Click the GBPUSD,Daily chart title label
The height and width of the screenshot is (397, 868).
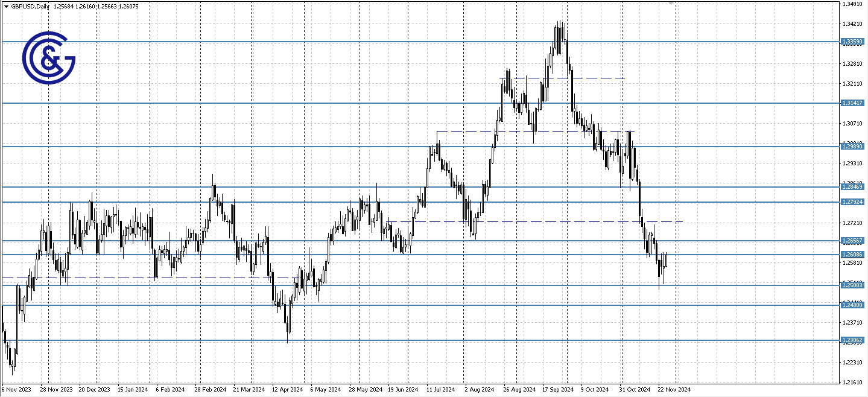click(x=30, y=6)
